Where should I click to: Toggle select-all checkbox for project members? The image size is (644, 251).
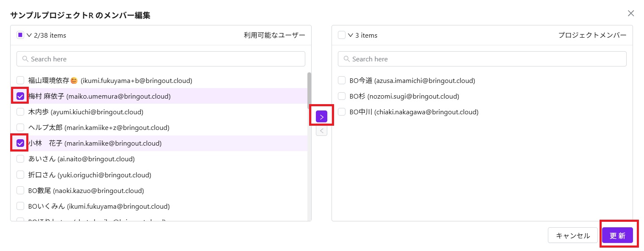click(342, 35)
